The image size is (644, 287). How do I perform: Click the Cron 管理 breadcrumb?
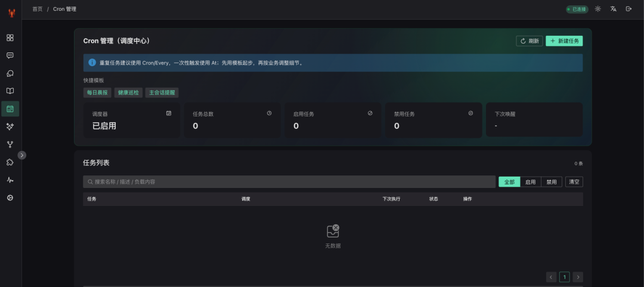click(x=64, y=9)
